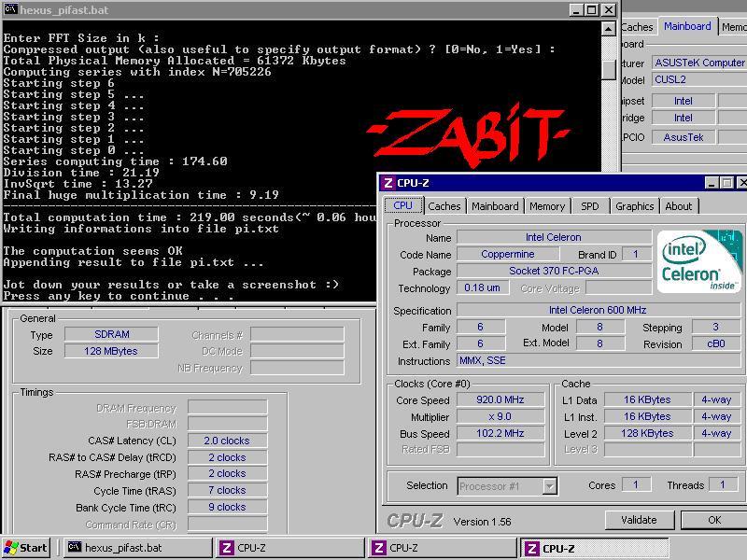The height and width of the screenshot is (560, 747).
Task: Click the Stepping value 3
Action: point(716,328)
